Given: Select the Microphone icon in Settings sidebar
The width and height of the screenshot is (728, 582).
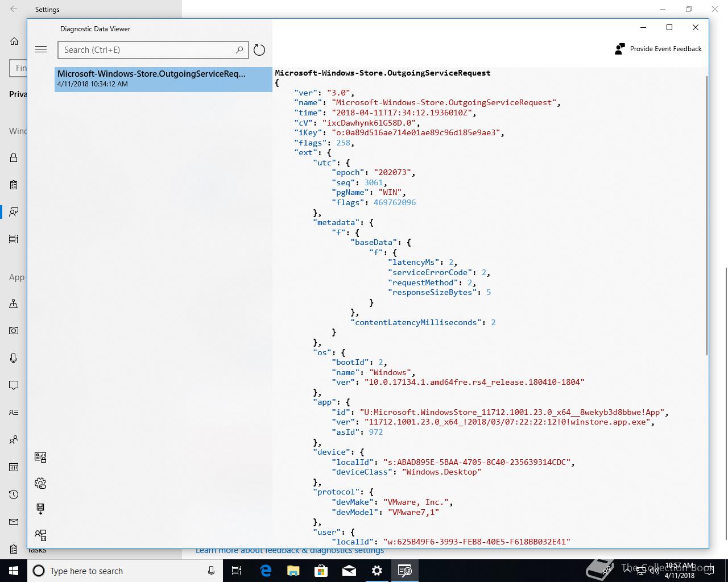Looking at the screenshot, I should [14, 358].
